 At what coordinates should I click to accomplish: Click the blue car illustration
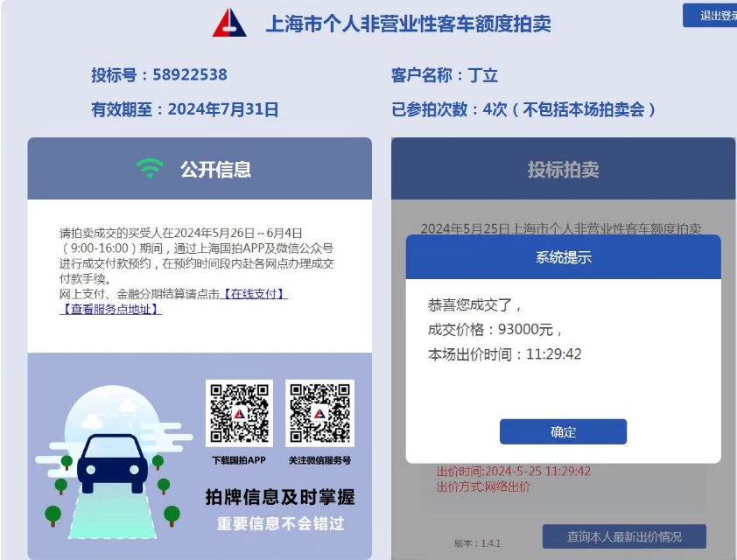[112, 464]
